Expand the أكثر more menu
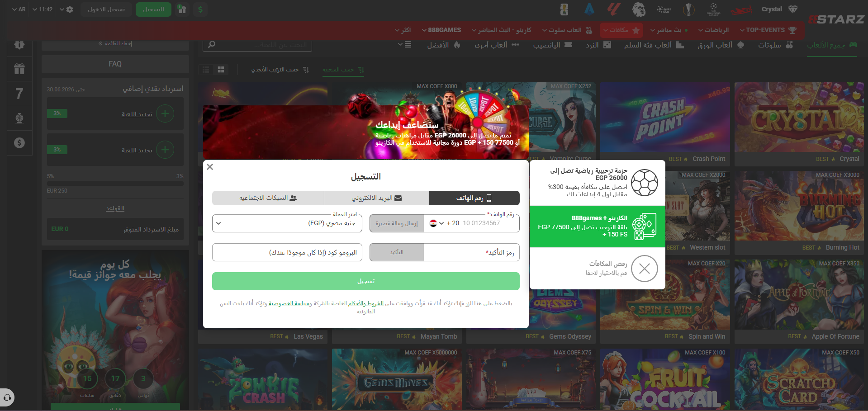The image size is (868, 411). pos(403,30)
